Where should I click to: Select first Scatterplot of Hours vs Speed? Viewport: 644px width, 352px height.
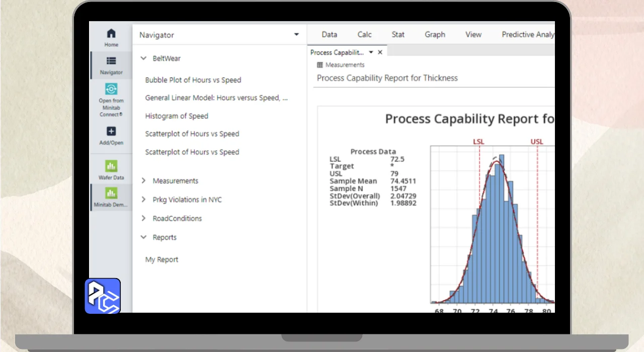[x=192, y=134]
